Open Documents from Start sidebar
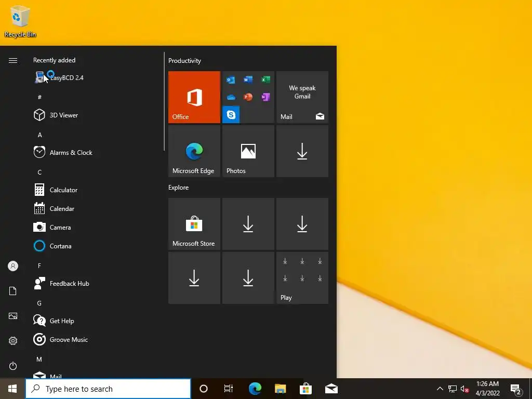The height and width of the screenshot is (399, 532). click(13, 291)
